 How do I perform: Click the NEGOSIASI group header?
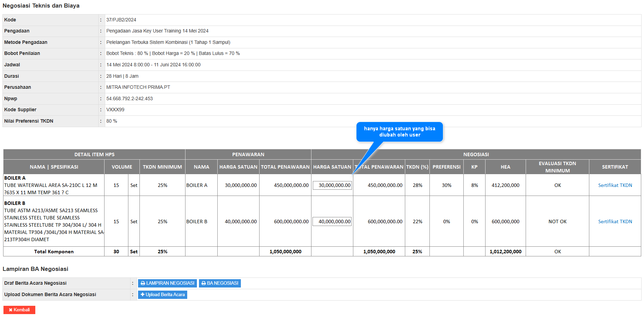pos(476,154)
